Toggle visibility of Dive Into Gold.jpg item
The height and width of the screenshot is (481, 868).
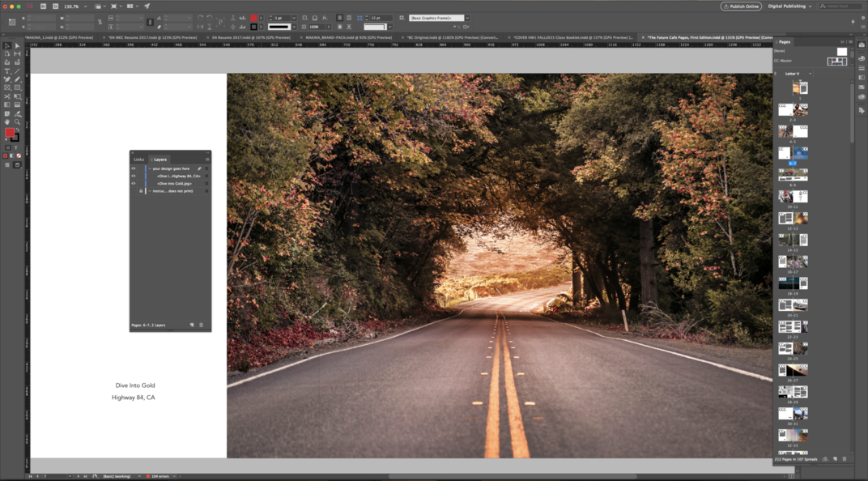coord(134,184)
